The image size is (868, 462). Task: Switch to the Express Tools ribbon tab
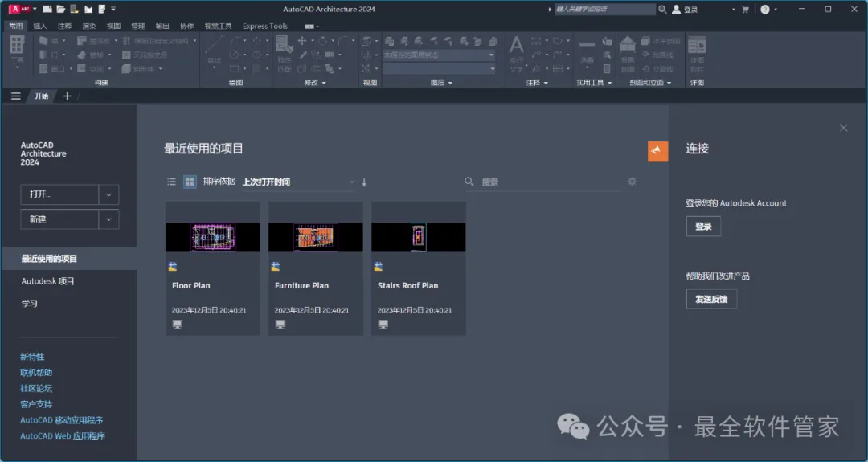pyautogui.click(x=264, y=26)
